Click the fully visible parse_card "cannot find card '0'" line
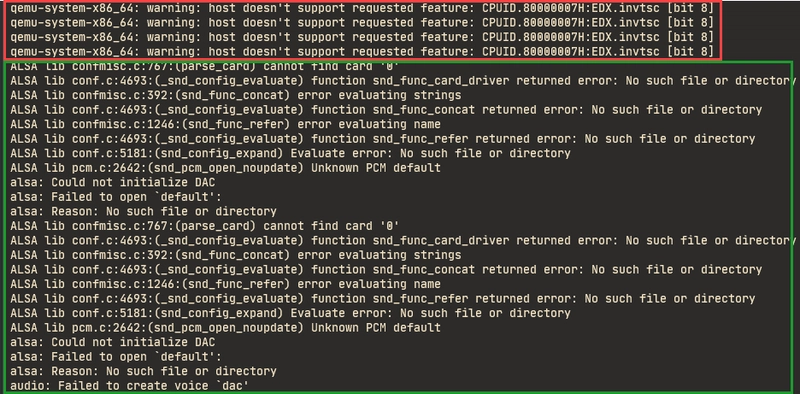This screenshot has height=394, width=800. [204, 226]
